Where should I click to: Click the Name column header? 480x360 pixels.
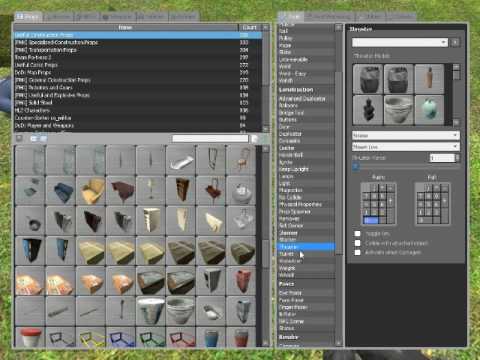coord(126,27)
